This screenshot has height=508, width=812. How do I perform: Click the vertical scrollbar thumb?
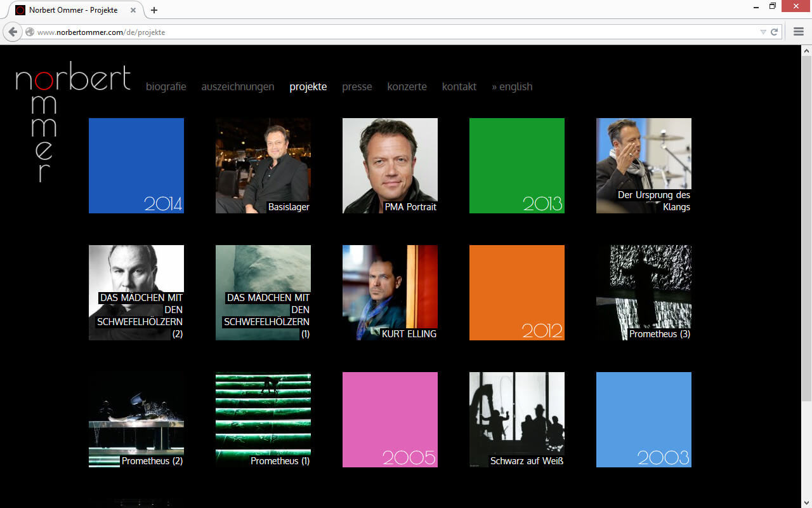806,228
